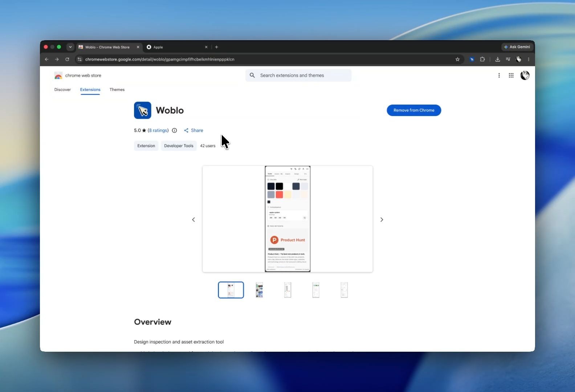Go back with the browser back arrow

46,59
